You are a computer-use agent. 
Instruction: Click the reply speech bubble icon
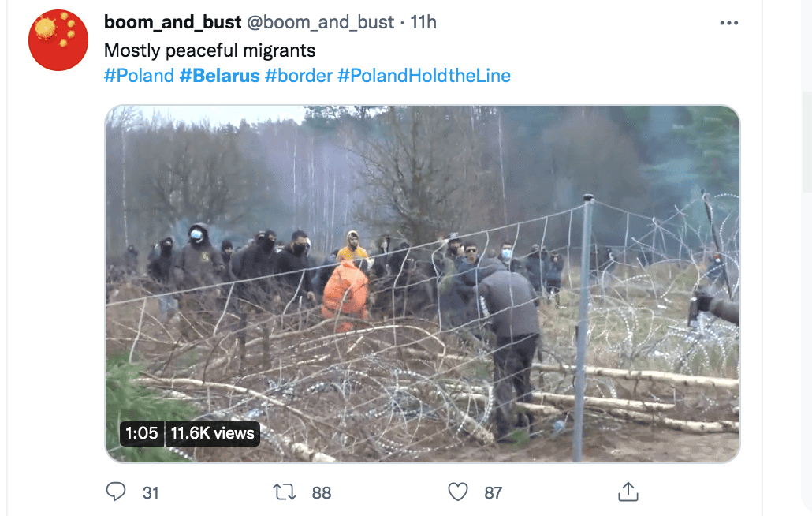click(115, 492)
